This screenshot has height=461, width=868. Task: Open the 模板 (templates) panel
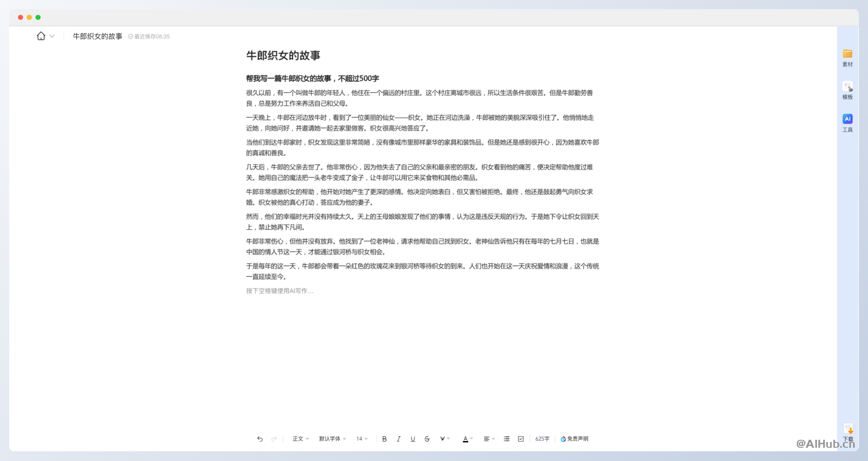(x=848, y=90)
